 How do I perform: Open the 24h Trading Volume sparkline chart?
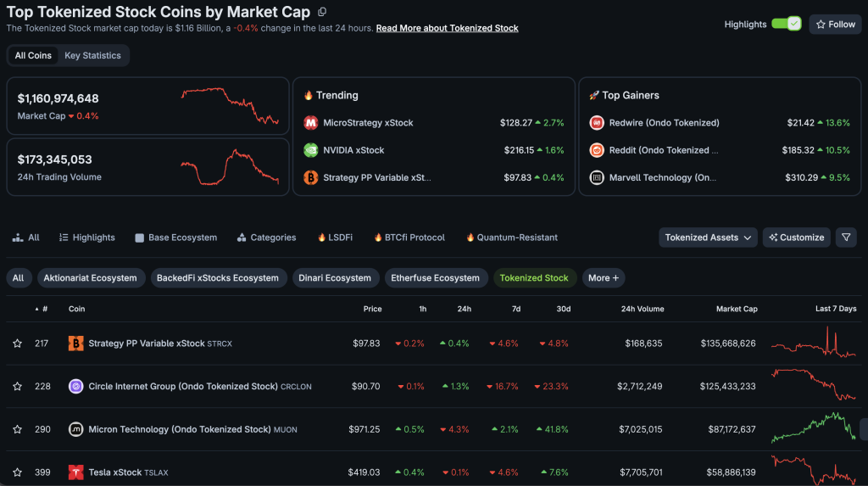(230, 167)
